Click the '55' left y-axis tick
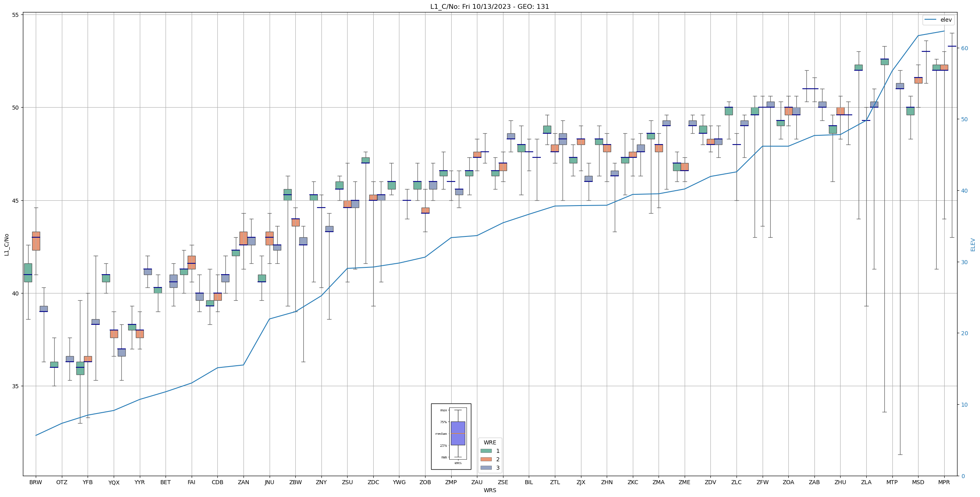 click(16, 15)
